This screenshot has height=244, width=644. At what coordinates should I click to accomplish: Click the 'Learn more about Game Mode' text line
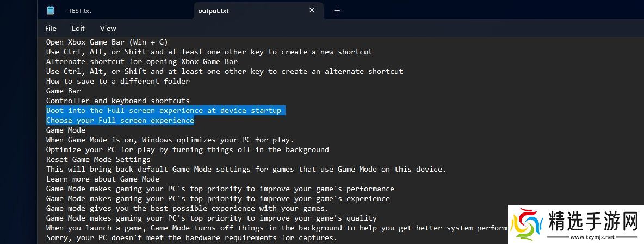pos(102,179)
